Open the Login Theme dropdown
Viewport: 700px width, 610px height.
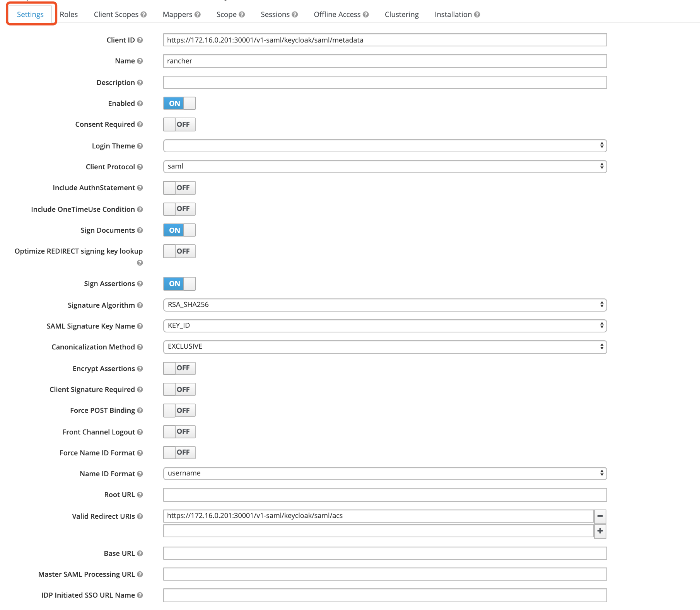[385, 146]
